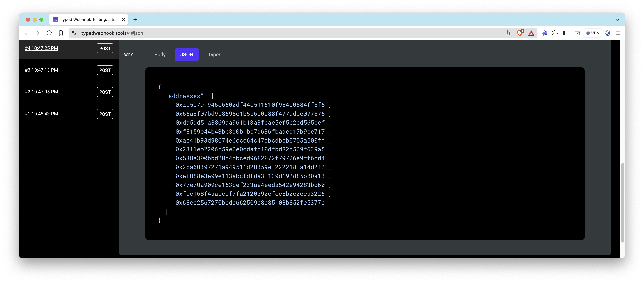Open the Brave Shields lion icon
The height and width of the screenshot is (283, 644).
(x=520, y=33)
